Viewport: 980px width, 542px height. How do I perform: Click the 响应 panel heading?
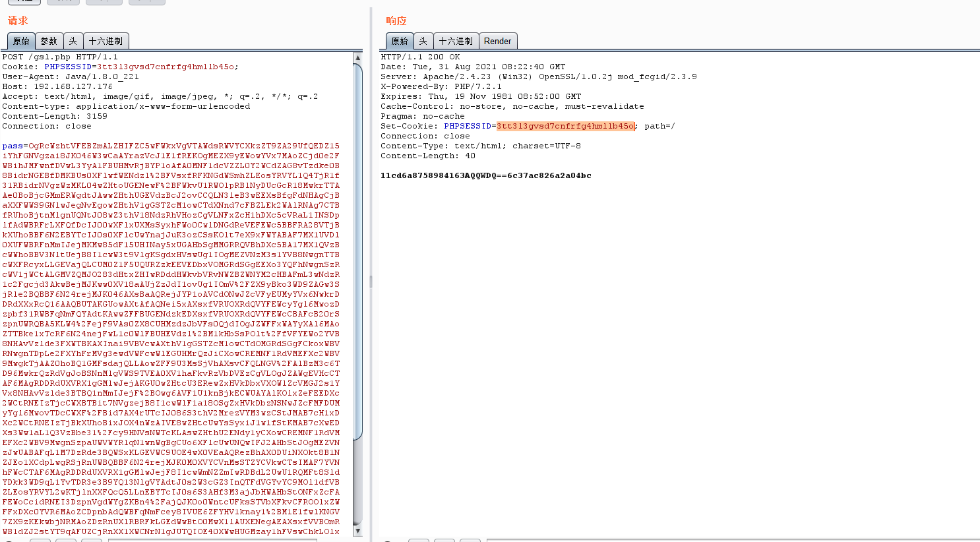[x=396, y=21]
